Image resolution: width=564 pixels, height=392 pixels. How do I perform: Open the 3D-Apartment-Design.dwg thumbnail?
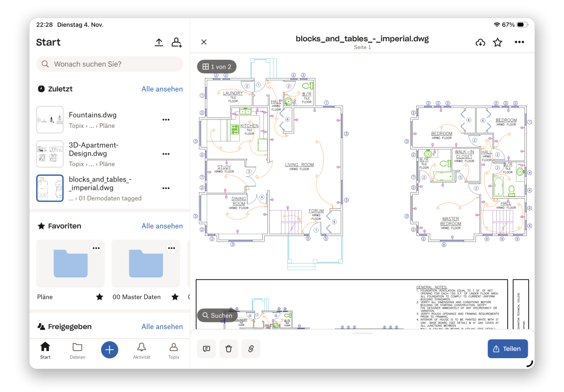(50, 154)
